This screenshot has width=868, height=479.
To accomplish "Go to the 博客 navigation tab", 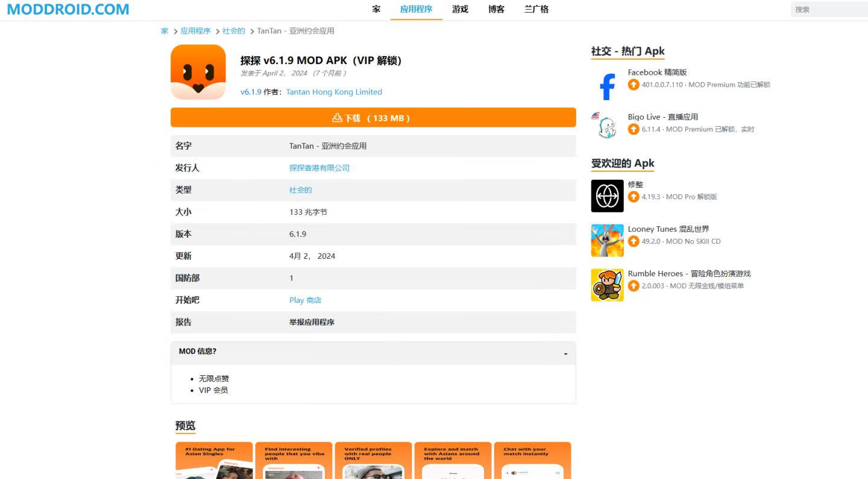I will pos(496,10).
